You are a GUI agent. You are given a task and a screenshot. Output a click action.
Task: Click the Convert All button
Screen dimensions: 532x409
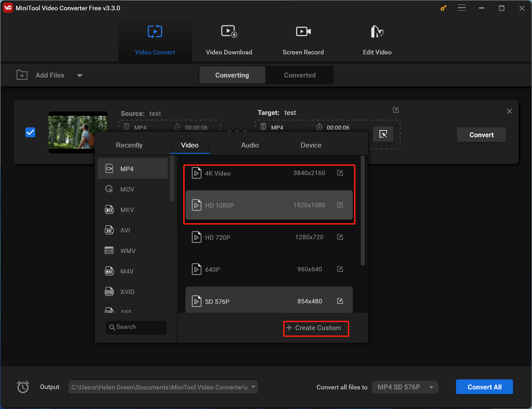pos(484,387)
